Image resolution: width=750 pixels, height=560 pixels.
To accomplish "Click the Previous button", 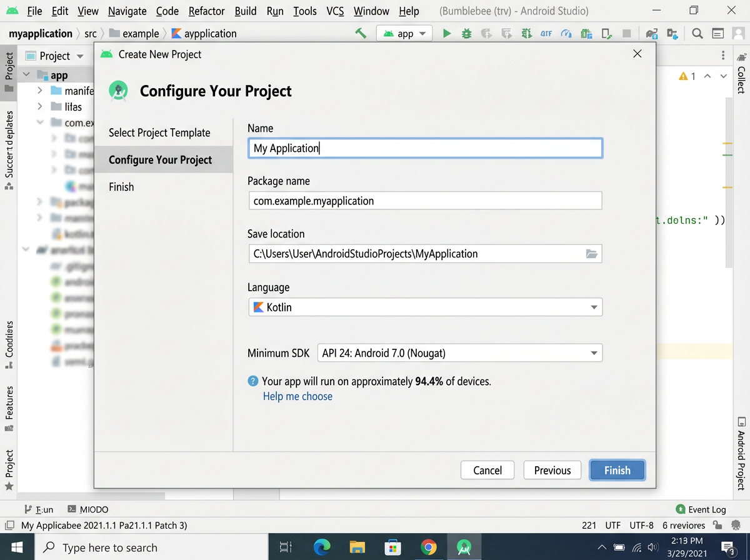I will point(552,470).
